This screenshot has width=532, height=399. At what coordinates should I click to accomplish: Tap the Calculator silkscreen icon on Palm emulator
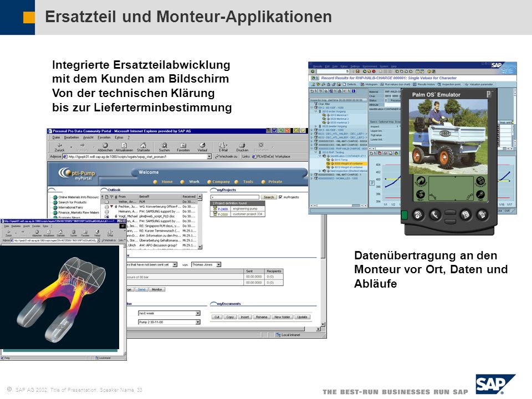pyautogui.click(x=480, y=181)
